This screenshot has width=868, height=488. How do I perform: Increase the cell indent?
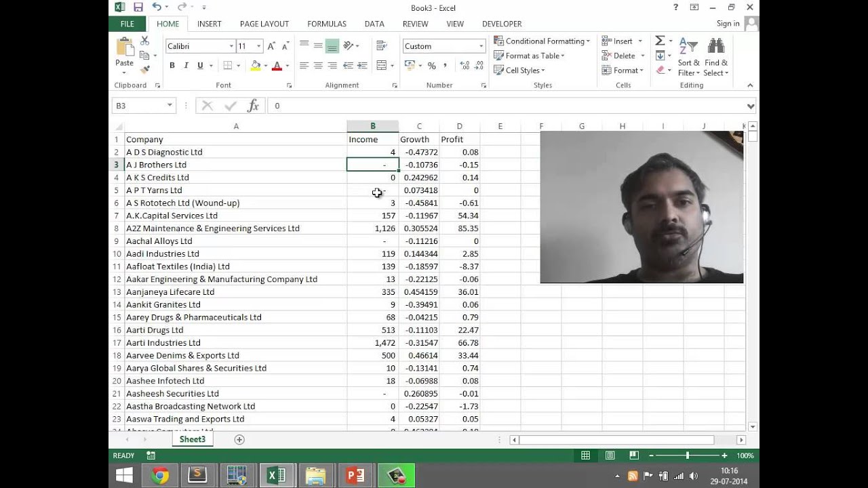(x=363, y=66)
